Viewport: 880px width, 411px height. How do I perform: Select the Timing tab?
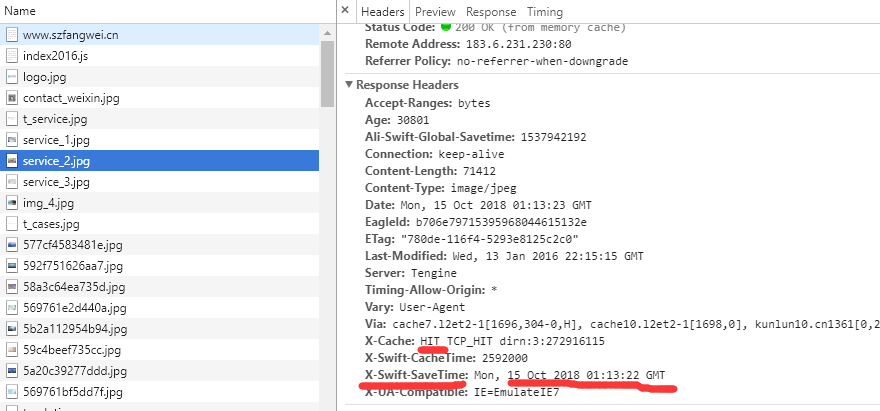click(545, 11)
